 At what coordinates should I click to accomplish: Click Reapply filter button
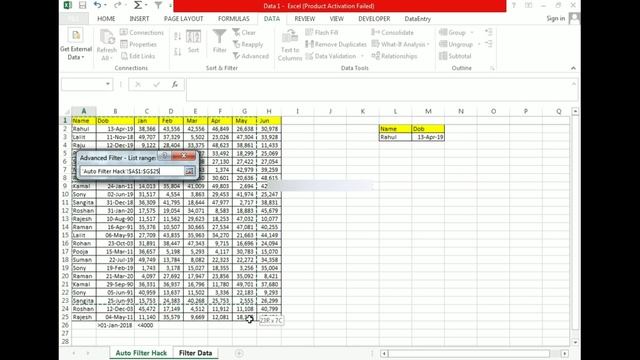tap(248, 44)
